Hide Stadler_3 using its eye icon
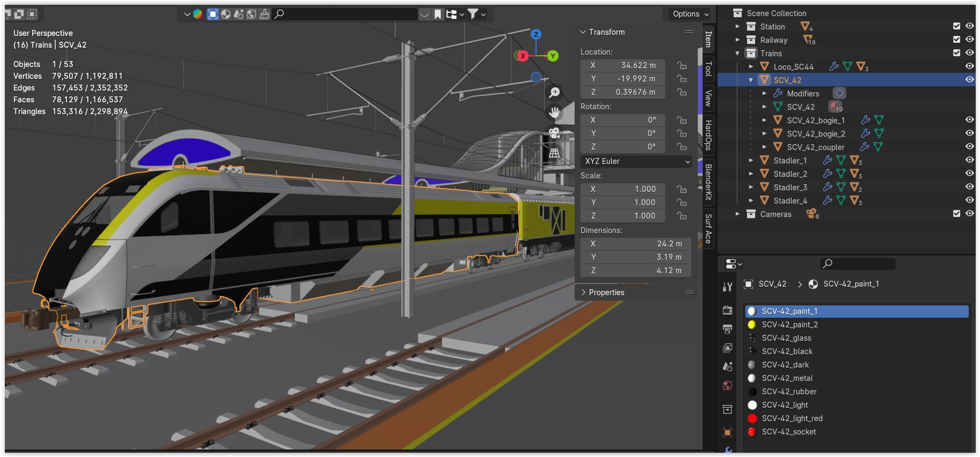980x457 pixels. click(x=969, y=186)
